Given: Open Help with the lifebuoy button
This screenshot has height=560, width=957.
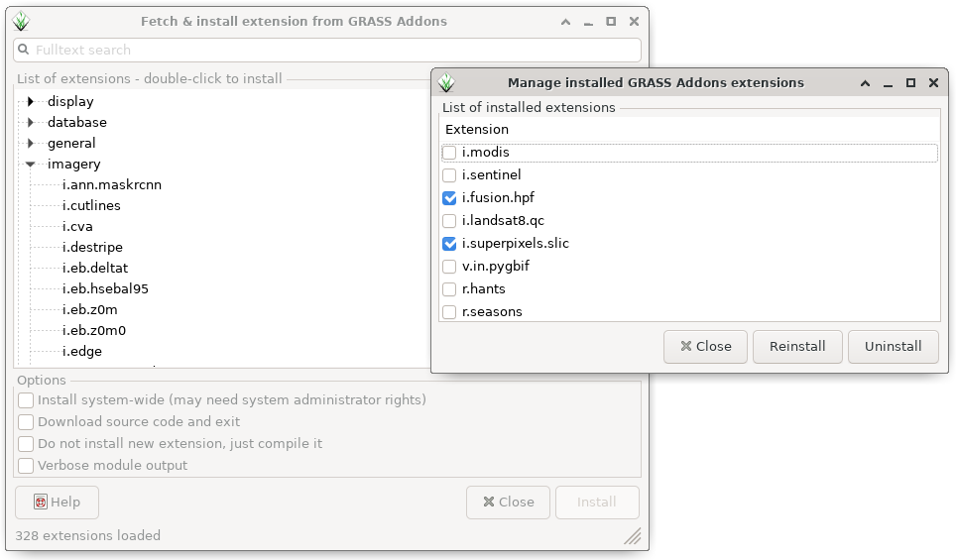Looking at the screenshot, I should (57, 503).
